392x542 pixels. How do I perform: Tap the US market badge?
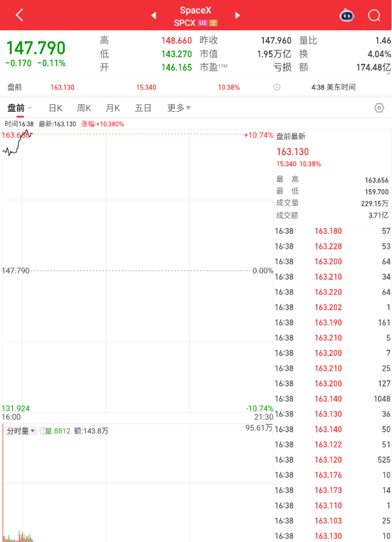point(203,23)
